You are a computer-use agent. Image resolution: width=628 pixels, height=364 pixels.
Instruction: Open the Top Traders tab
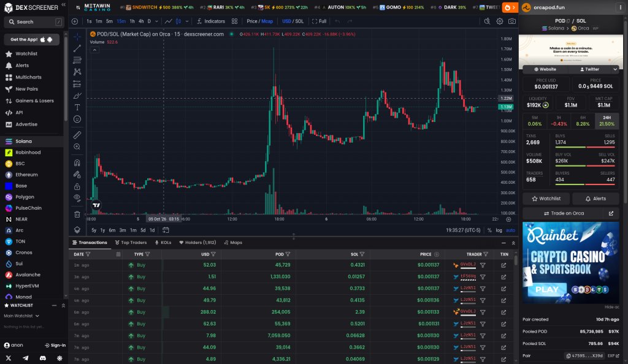131,243
